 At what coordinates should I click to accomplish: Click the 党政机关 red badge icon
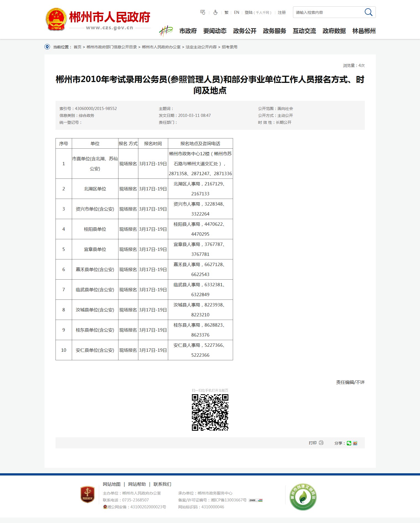click(88, 495)
